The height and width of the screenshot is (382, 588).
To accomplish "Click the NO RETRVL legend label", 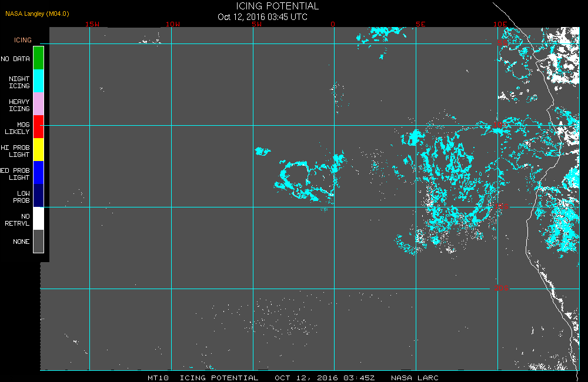I will pos(17,220).
